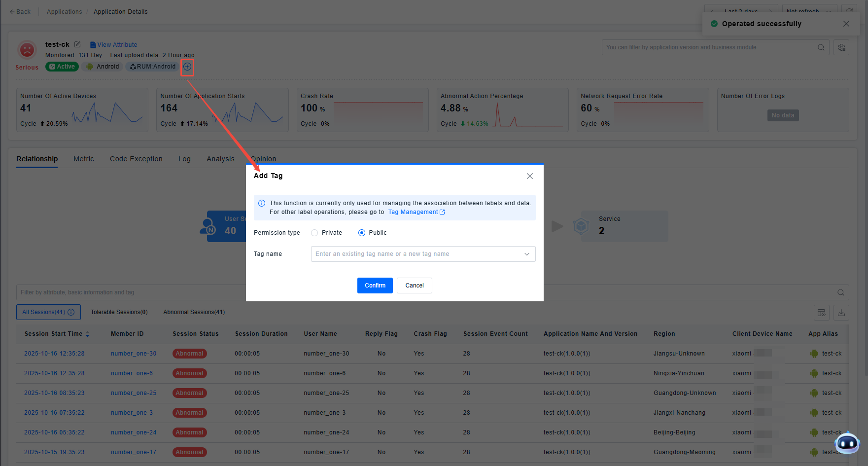
Task: Confirm adding the tag
Action: point(375,286)
